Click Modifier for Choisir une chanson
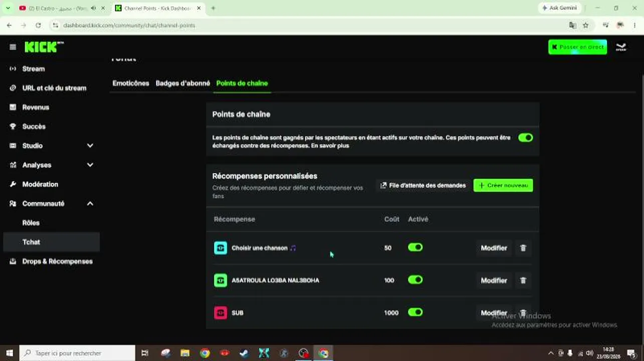 494,248
